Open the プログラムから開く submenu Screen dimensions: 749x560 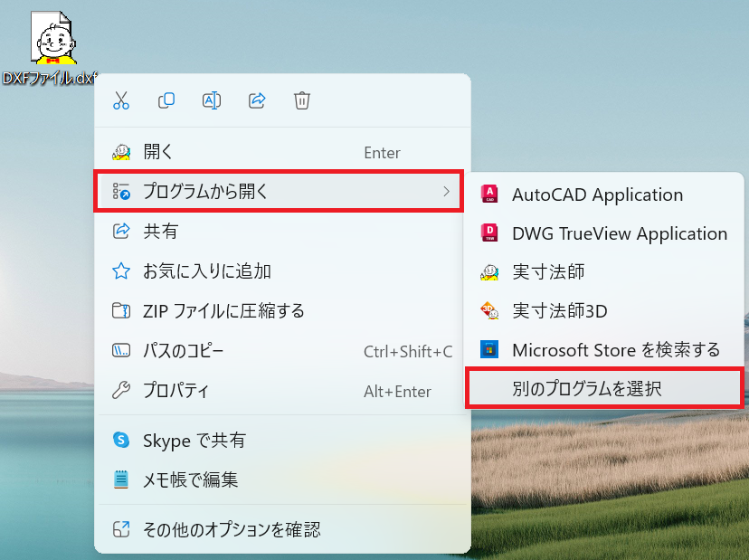click(279, 191)
